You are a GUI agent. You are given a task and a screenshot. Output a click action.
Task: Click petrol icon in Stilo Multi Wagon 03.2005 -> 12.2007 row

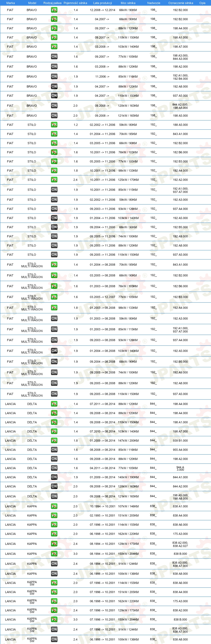tap(54, 297)
